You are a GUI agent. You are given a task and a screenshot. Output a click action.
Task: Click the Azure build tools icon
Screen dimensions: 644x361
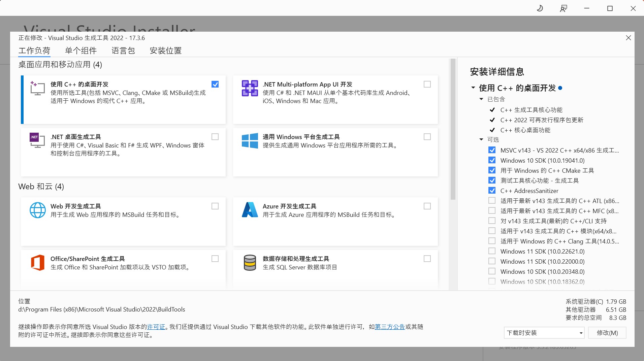[250, 210]
